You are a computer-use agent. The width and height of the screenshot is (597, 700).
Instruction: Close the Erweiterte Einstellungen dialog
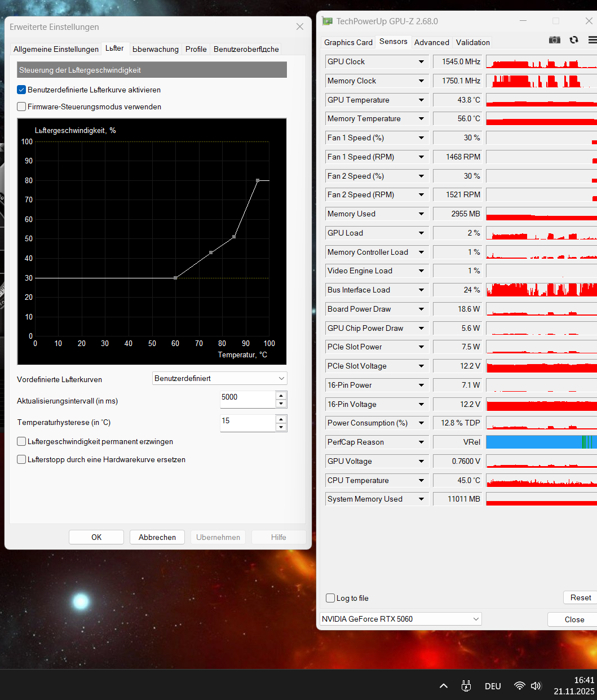tap(300, 26)
